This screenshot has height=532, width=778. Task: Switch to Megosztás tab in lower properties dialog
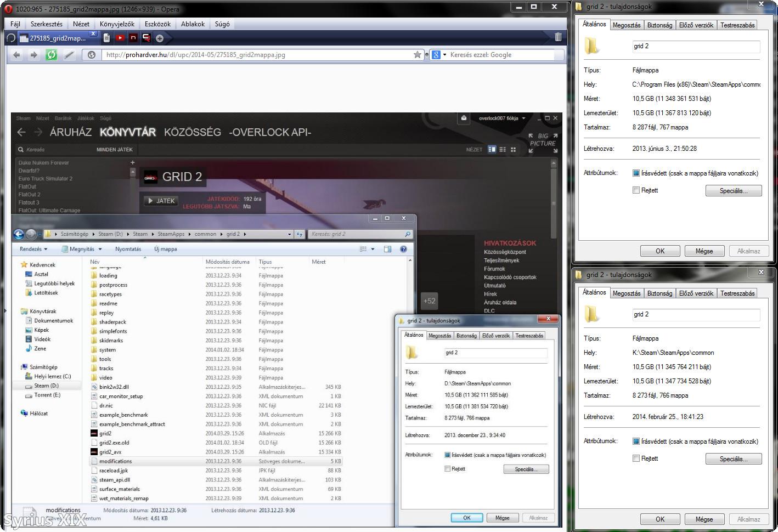tap(627, 293)
